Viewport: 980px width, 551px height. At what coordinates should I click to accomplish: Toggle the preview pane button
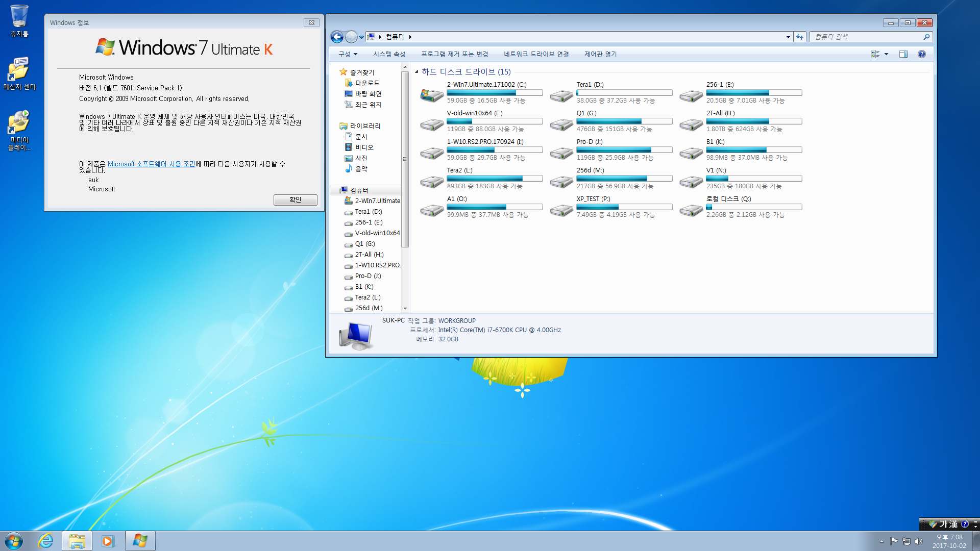click(903, 54)
